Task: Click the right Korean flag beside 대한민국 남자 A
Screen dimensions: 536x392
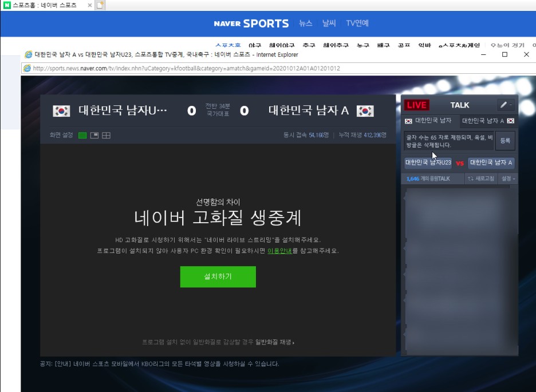Action: [x=365, y=111]
